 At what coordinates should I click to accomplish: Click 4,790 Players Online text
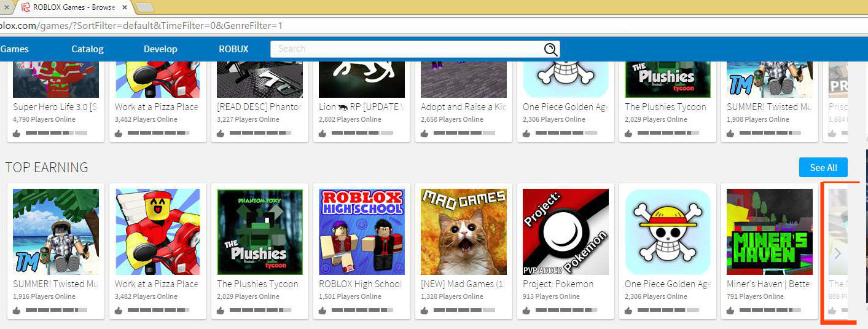tap(44, 119)
